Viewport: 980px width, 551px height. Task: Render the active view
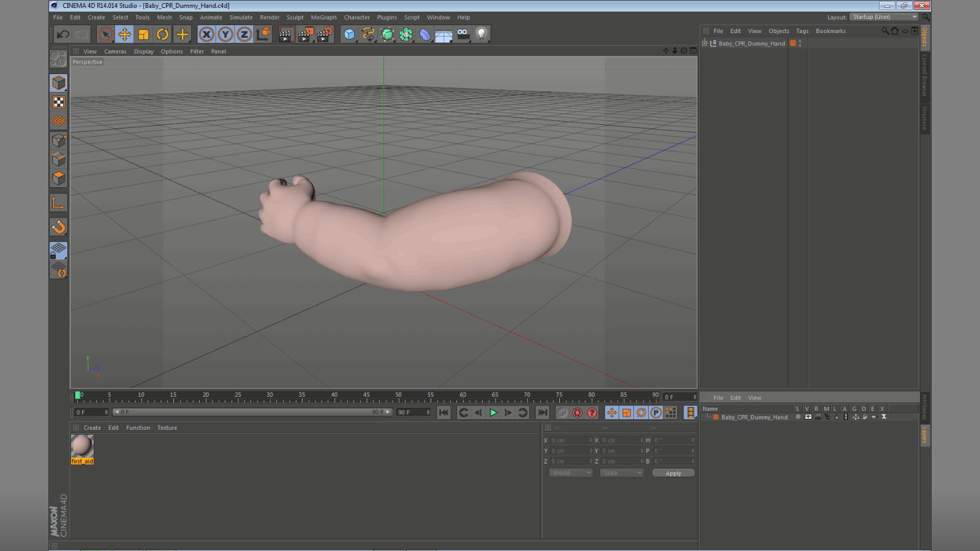click(285, 34)
